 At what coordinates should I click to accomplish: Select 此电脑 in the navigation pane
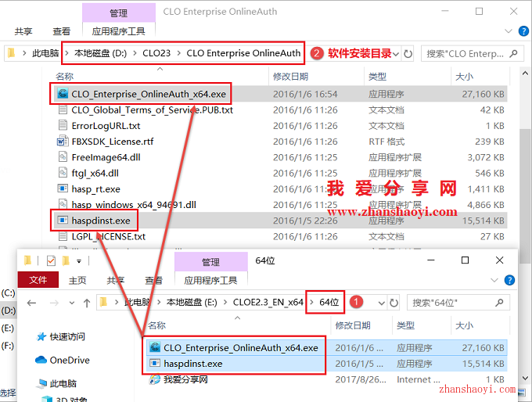[x=63, y=383]
